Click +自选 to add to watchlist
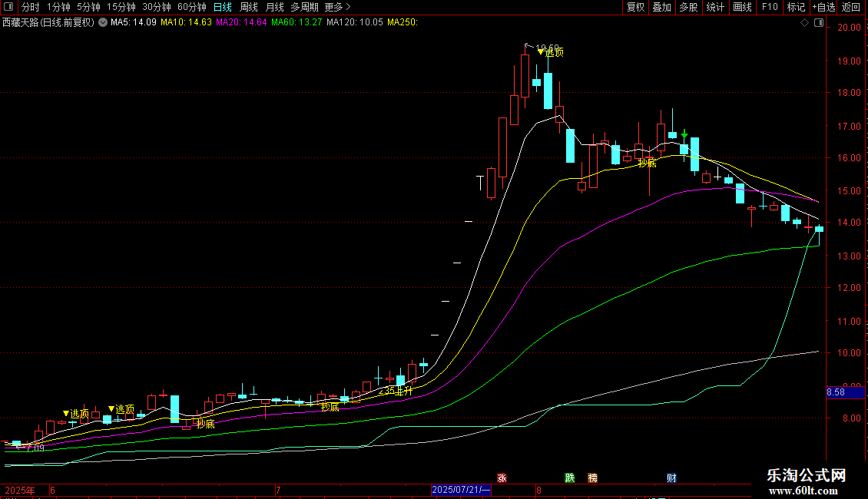Image resolution: width=868 pixels, height=499 pixels. click(x=823, y=7)
